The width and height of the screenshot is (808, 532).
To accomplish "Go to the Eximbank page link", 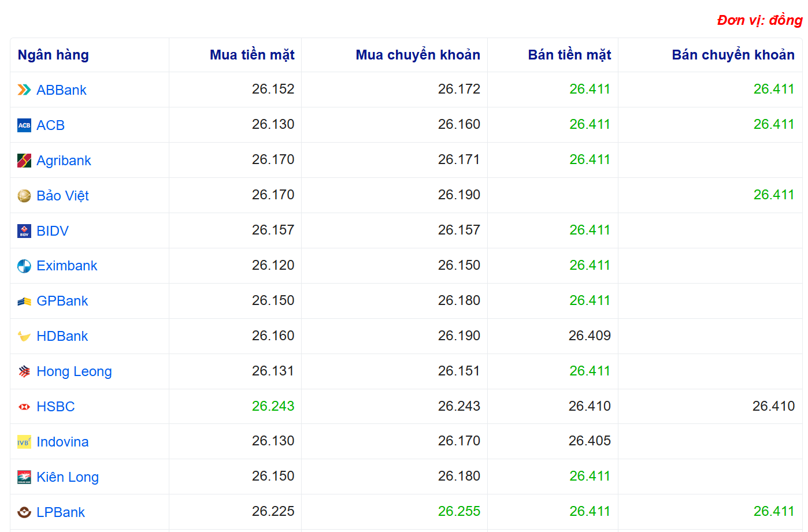I will click(x=67, y=266).
